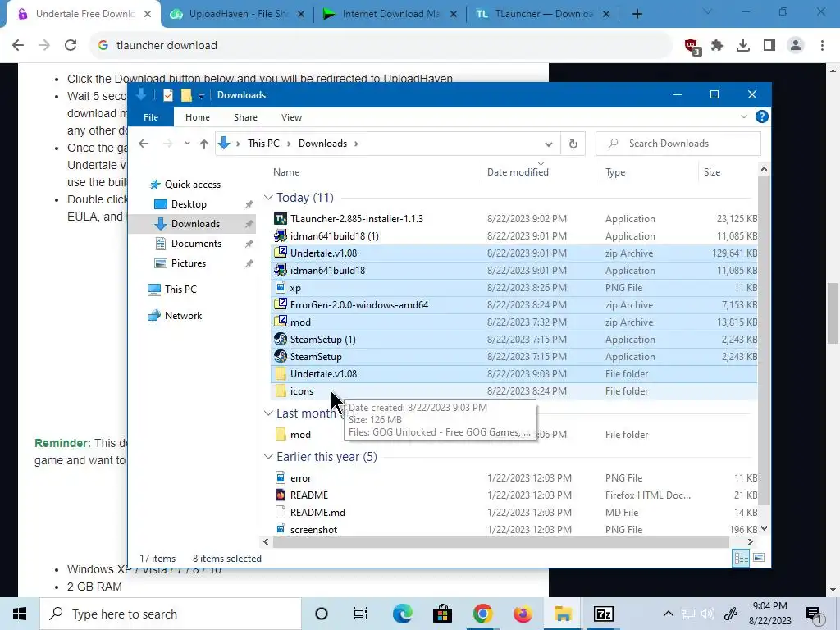
Task: Expand This PC breadcrumb arrow
Action: click(290, 144)
